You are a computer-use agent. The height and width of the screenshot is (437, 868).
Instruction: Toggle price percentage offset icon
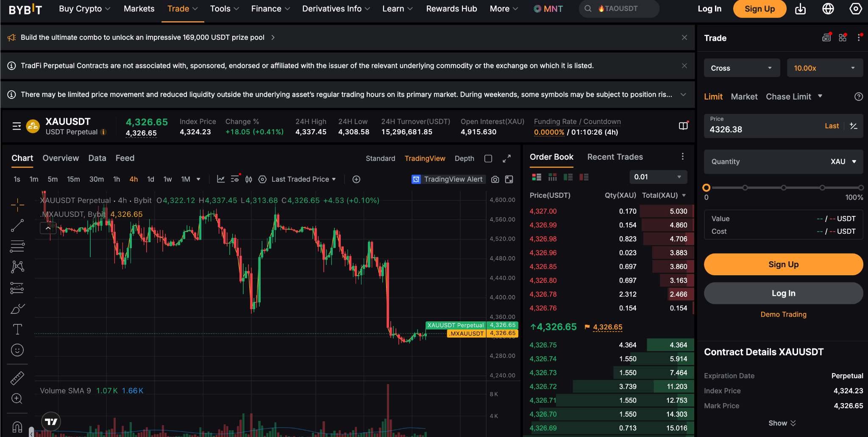tap(854, 126)
